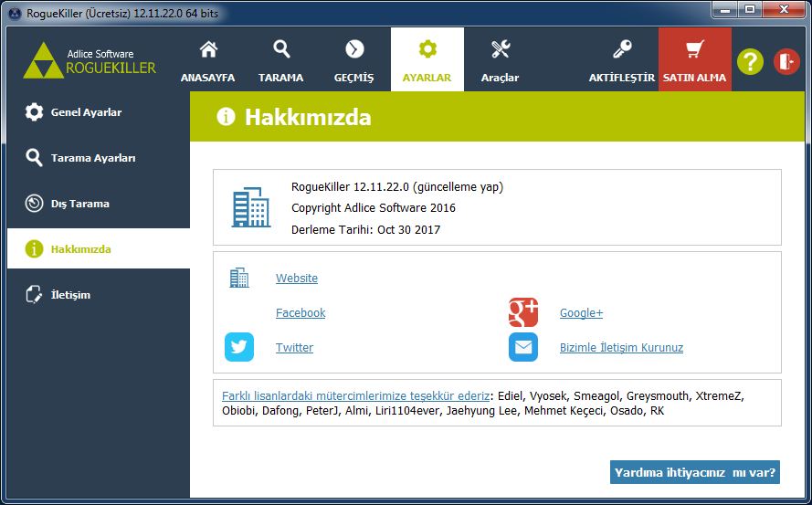812x505 pixels.
Task: Click the red exit door icon
Action: pos(786,61)
